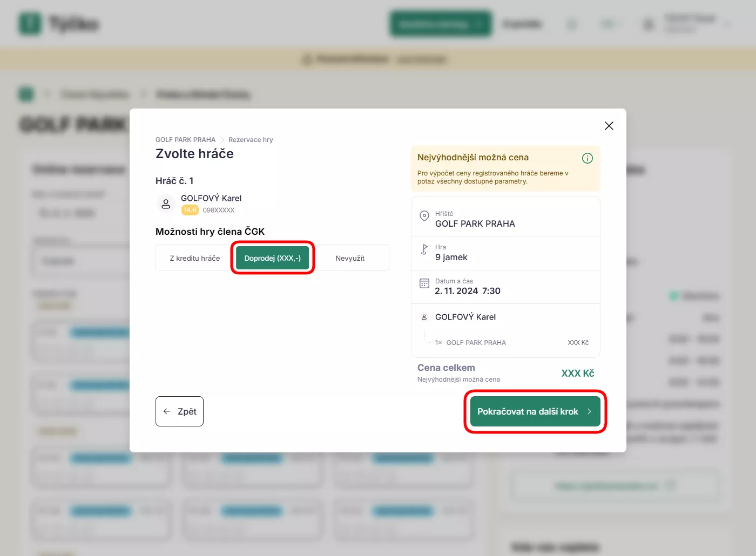Expand GOLFOVÝ Karel summary row
This screenshot has width=756, height=556.
click(x=506, y=317)
